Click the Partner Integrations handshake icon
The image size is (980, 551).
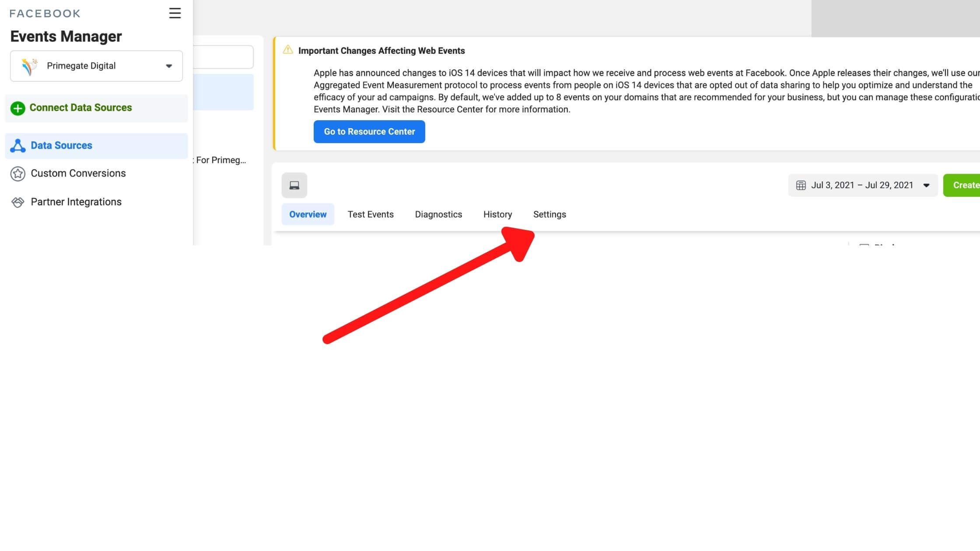18,202
